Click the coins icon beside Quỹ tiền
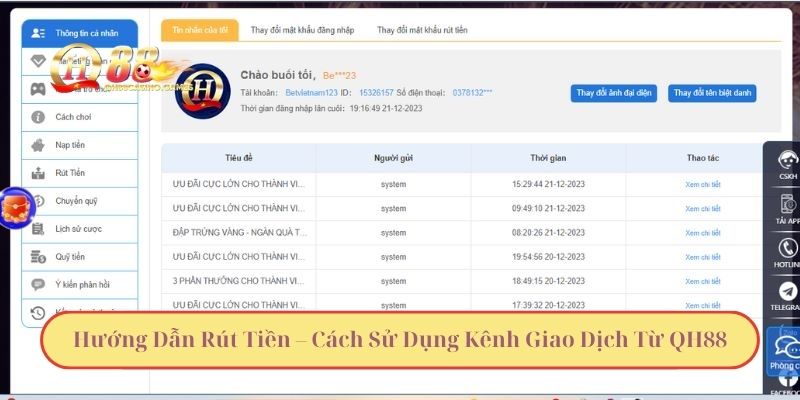Screen dimensions: 800x400 coord(38,257)
